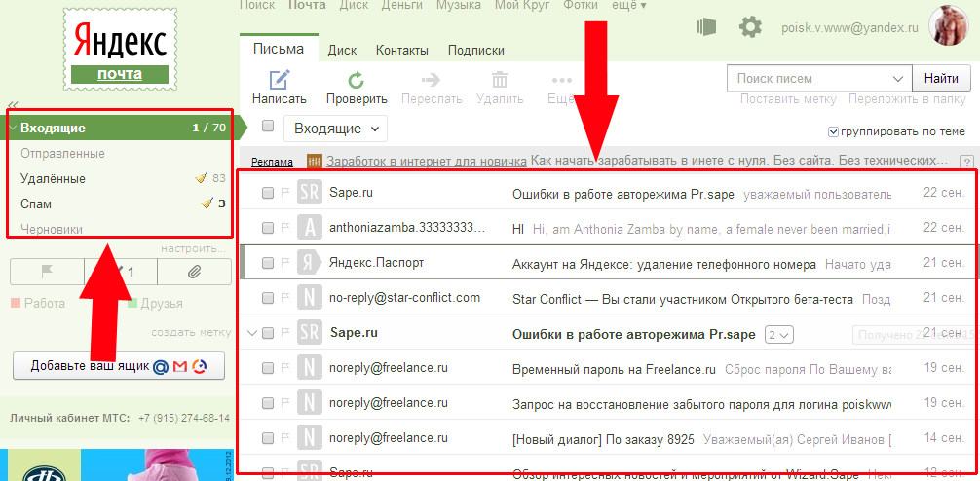Screen dimensions: 980x481
Task: Collapse the sidebar with the double chevron
Action: tap(13, 105)
